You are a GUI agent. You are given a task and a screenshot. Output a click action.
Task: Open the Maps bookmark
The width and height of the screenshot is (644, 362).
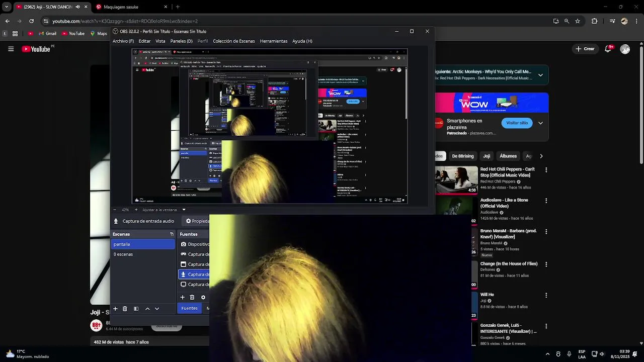pos(99,34)
